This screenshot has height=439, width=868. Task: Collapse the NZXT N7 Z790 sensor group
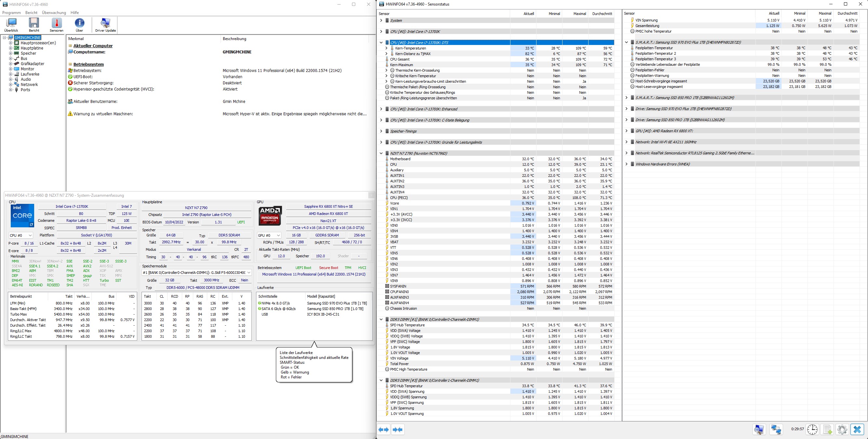coord(381,153)
